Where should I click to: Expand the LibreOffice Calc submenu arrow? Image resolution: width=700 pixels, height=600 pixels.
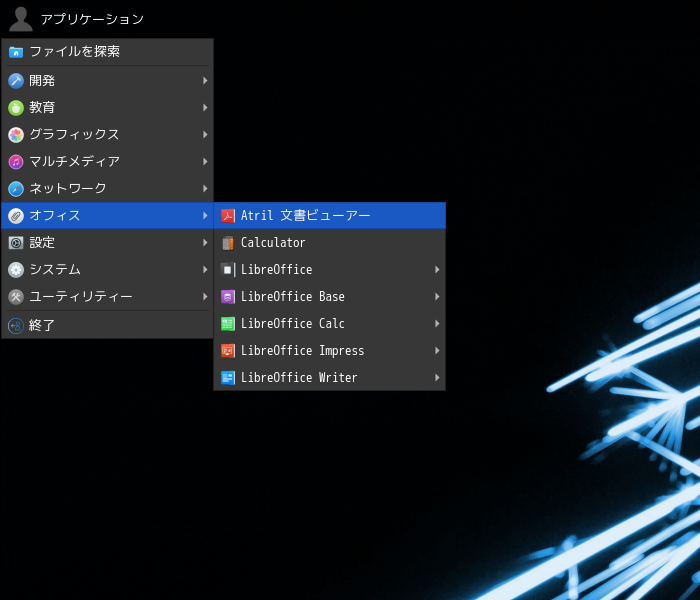point(437,324)
